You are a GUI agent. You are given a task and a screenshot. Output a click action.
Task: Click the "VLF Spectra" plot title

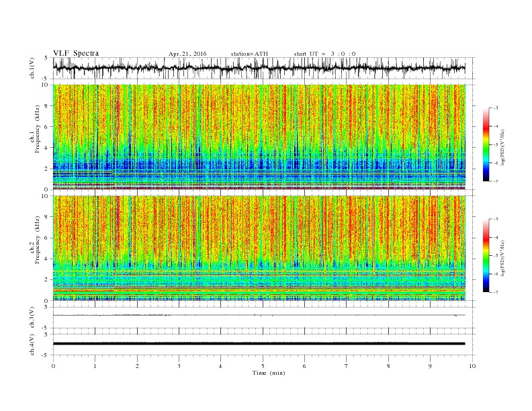click(76, 53)
